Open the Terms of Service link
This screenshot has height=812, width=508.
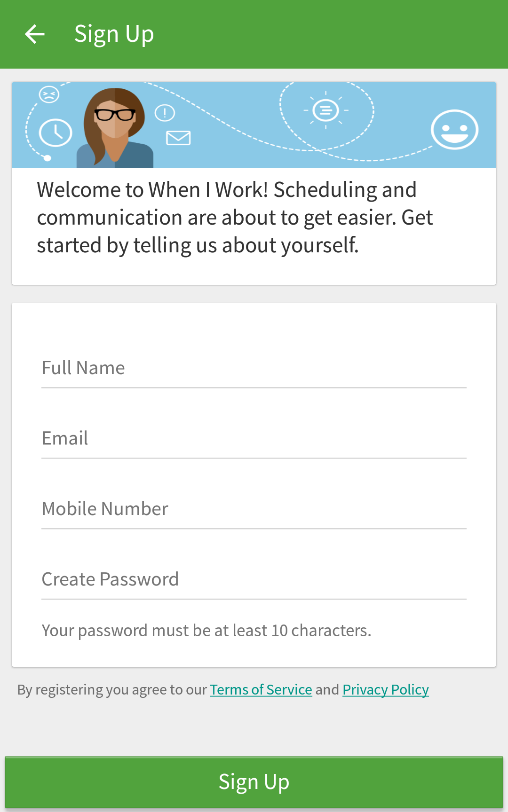pos(261,689)
